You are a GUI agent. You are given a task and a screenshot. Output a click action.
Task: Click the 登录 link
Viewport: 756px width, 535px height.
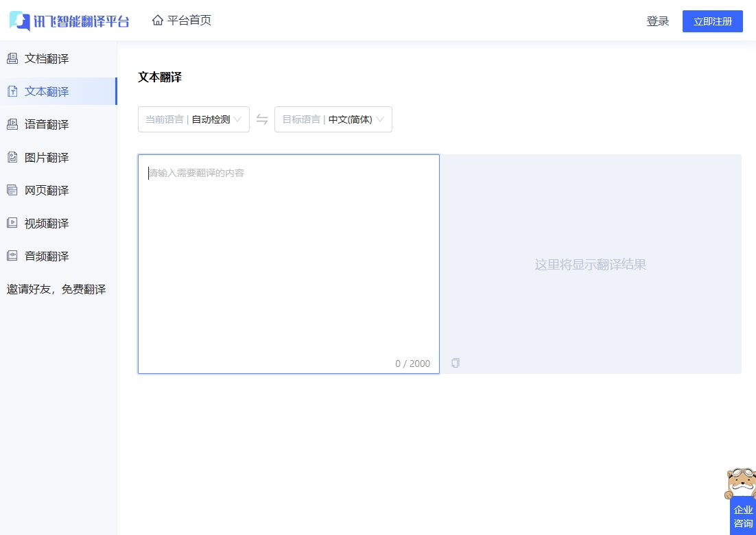click(657, 21)
